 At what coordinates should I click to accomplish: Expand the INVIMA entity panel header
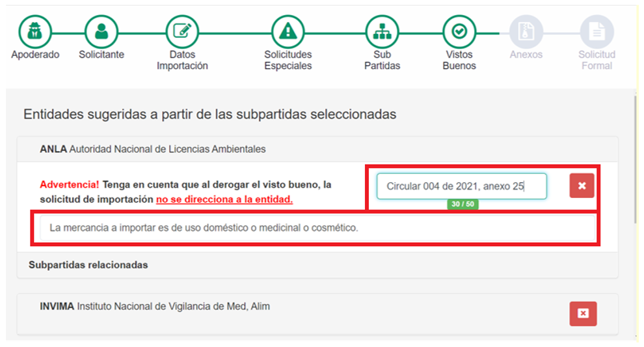click(x=155, y=306)
